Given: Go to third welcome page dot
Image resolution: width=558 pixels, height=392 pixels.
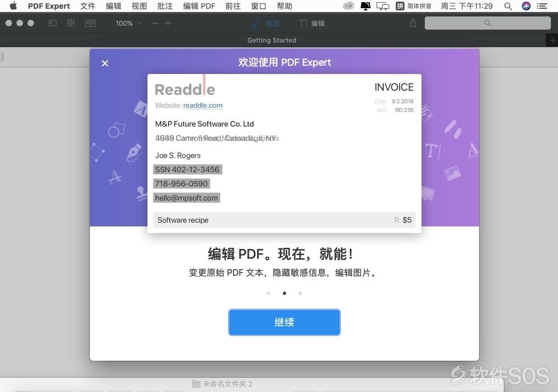Looking at the screenshot, I should [300, 293].
